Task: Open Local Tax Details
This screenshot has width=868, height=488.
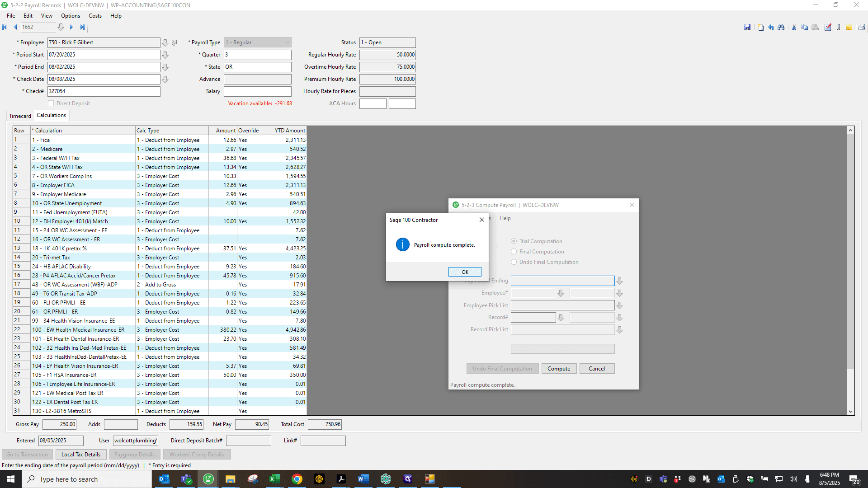Action: click(x=81, y=455)
